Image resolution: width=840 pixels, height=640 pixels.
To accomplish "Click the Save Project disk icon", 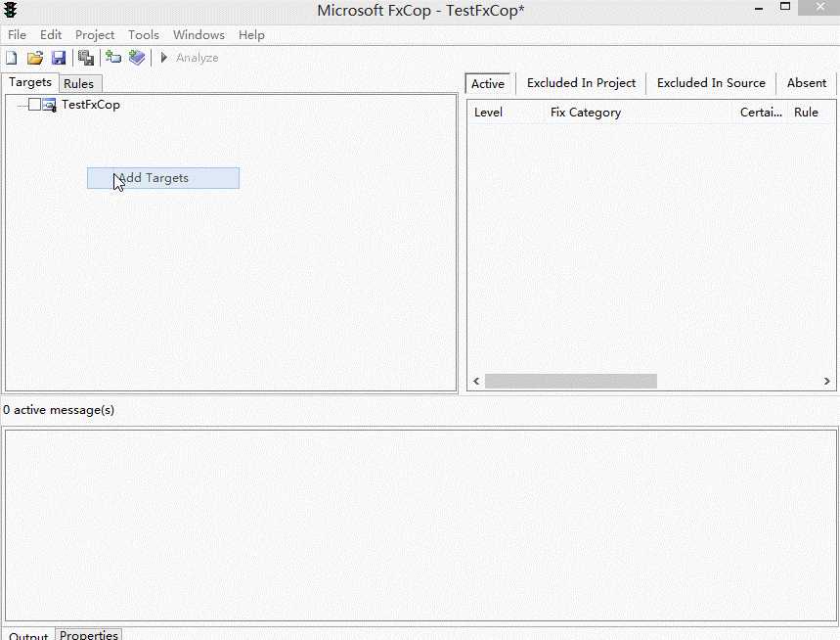I will [59, 58].
